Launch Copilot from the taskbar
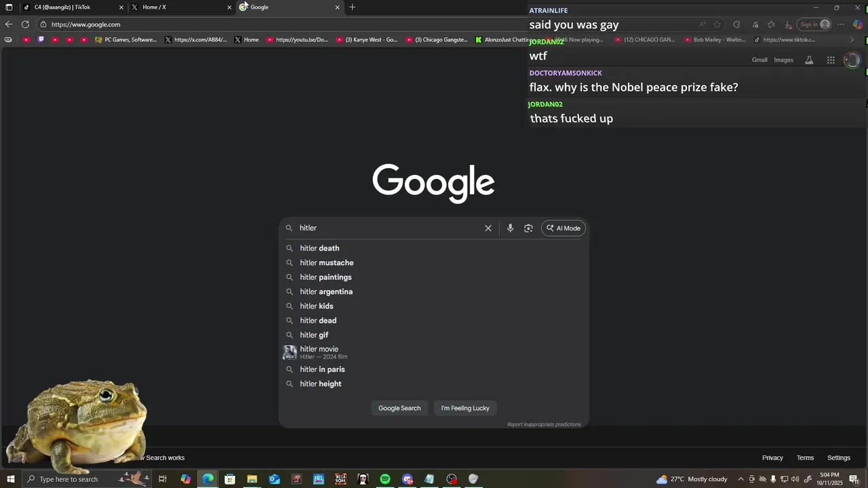The width and height of the screenshot is (868, 488). [185, 479]
